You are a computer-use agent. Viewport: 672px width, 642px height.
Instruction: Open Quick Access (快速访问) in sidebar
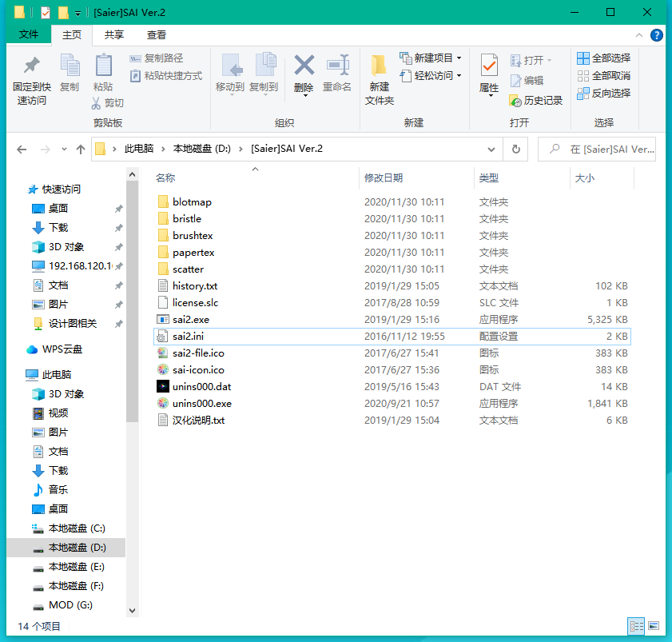61,189
